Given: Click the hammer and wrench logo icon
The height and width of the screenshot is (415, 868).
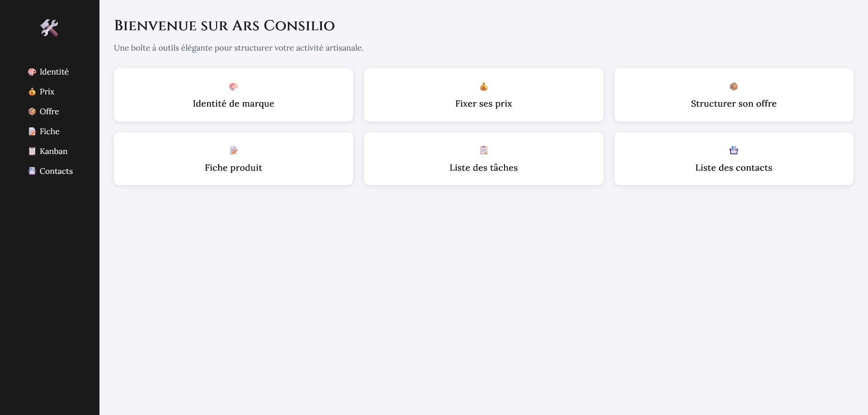Looking at the screenshot, I should pos(49,28).
